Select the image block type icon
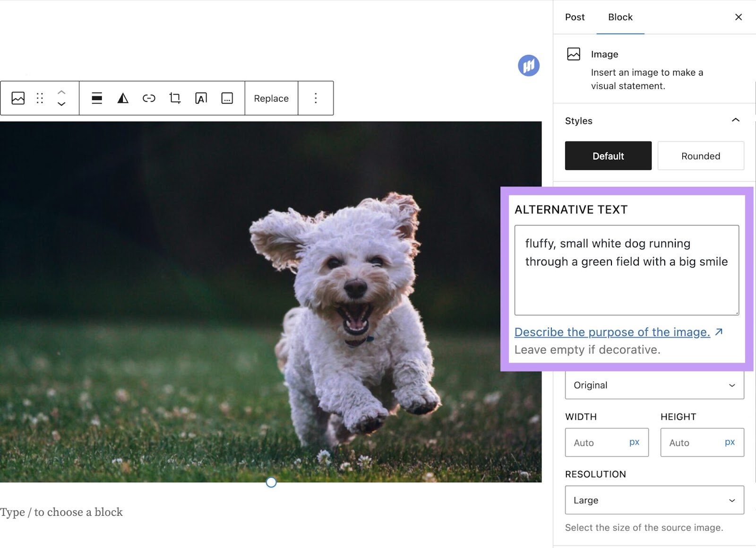756x548 pixels. [x=17, y=98]
